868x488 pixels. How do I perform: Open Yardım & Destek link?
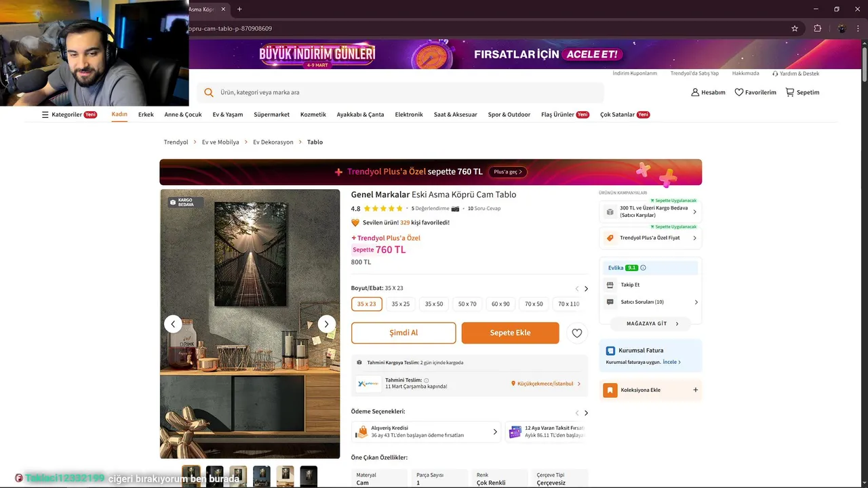click(796, 73)
